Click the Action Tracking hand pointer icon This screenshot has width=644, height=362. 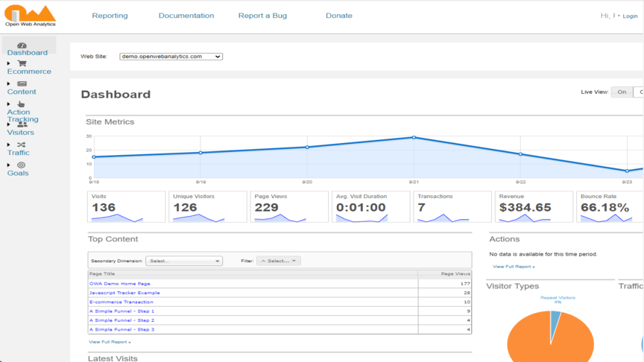[x=21, y=104]
